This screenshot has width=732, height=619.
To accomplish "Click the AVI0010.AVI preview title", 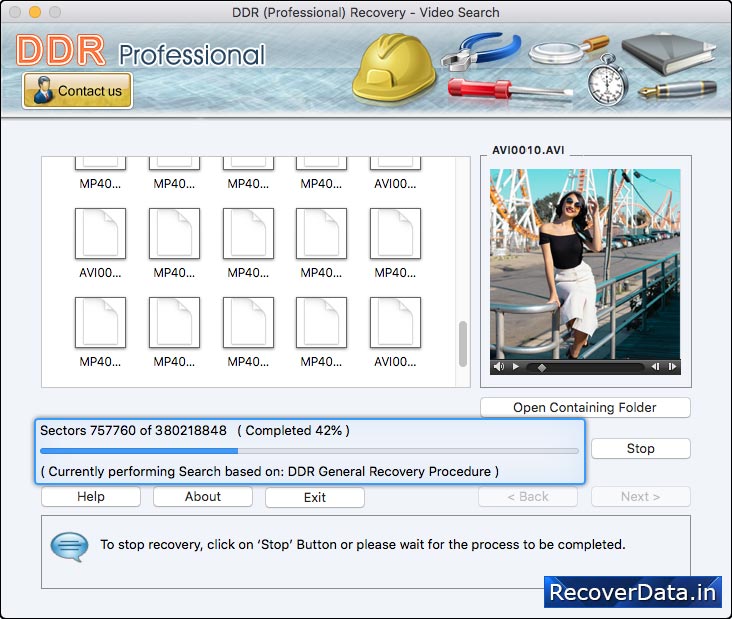I will tap(528, 150).
